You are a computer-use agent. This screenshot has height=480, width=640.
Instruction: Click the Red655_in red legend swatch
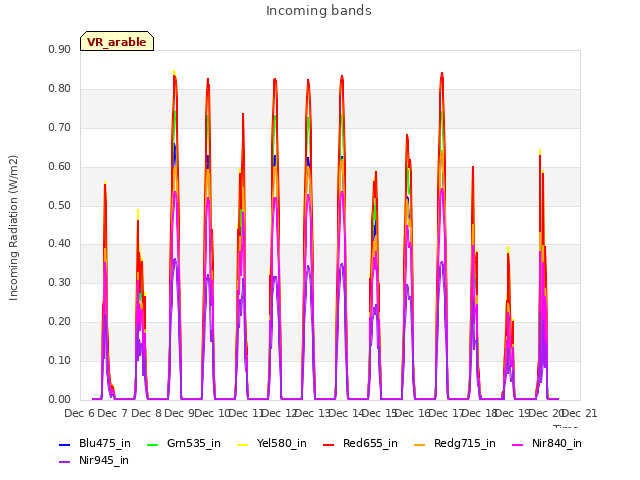329,444
